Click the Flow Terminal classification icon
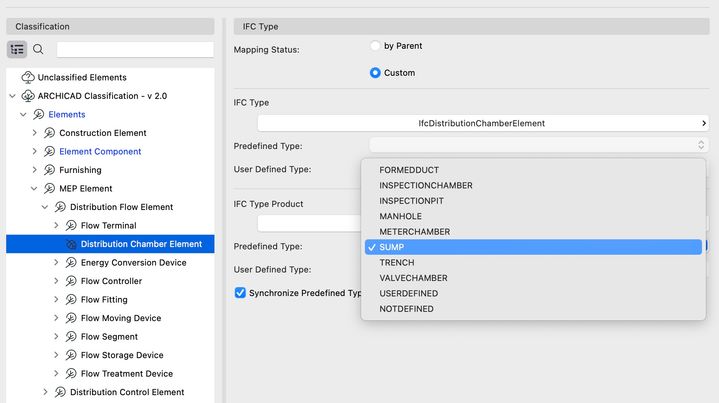719x403 pixels. (x=71, y=226)
